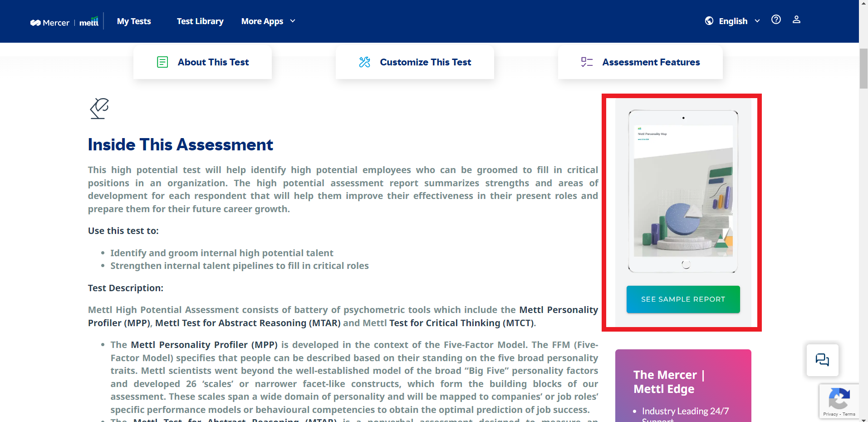Open the reCAPTCHA Privacy link
Image resolution: width=868 pixels, height=422 pixels.
830,414
